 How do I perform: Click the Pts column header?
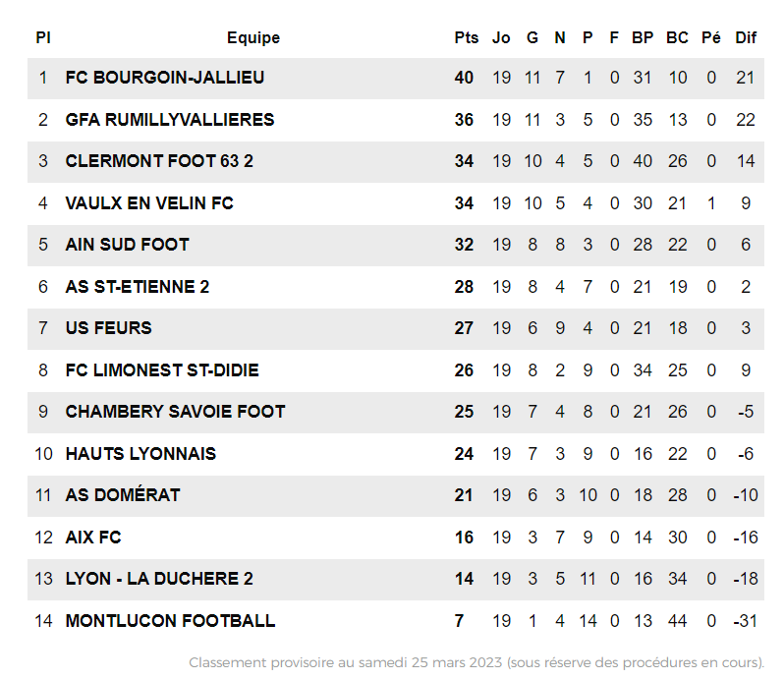467,38
